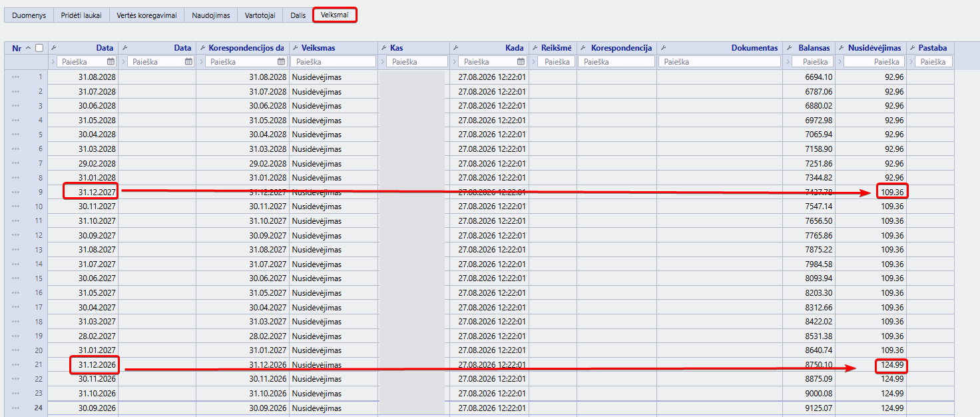Click wrench icon of first Data column
The image size is (980, 417).
pos(54,48)
